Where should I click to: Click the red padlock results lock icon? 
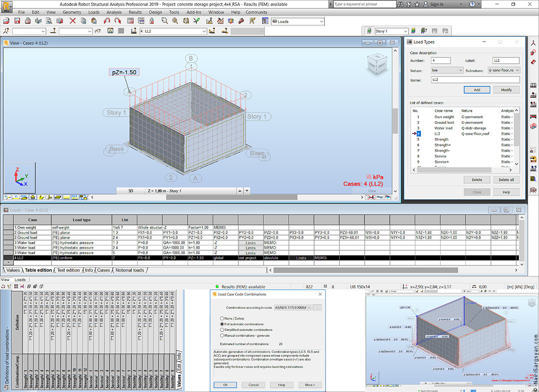coord(152,21)
